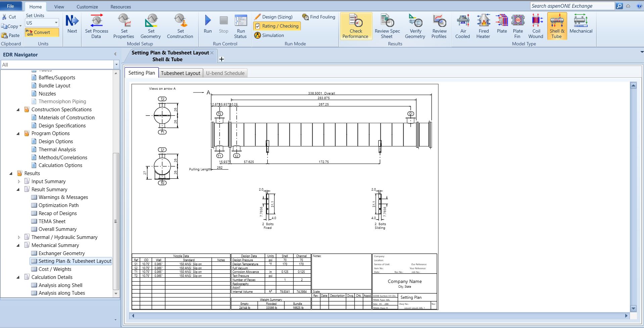
Task: Collapse the Mechanical Summary node
Action: click(18, 245)
